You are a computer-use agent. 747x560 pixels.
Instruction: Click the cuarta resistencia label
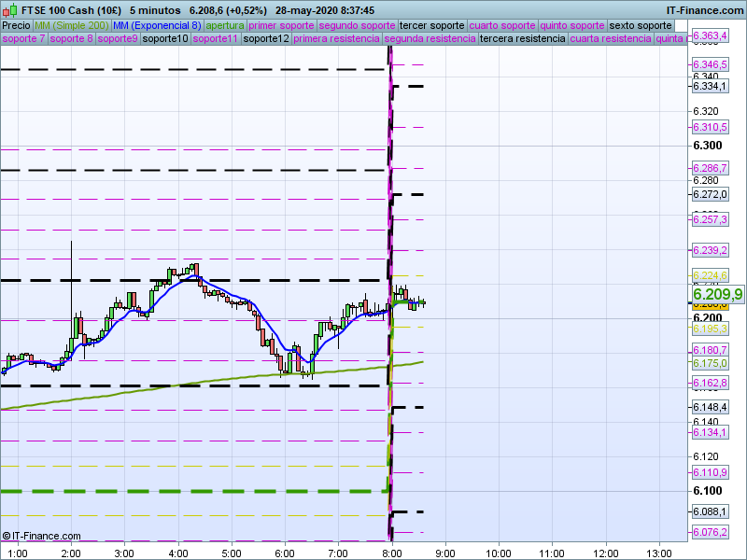611,39
